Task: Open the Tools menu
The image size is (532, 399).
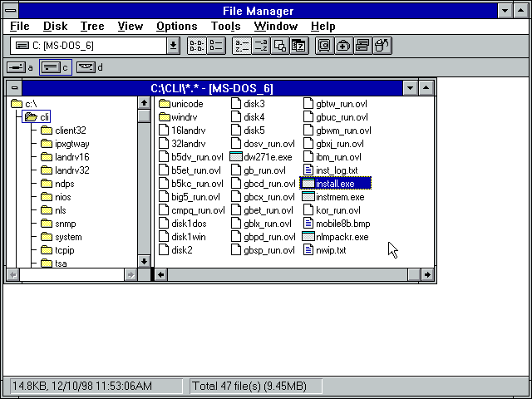Action: pyautogui.click(x=225, y=26)
